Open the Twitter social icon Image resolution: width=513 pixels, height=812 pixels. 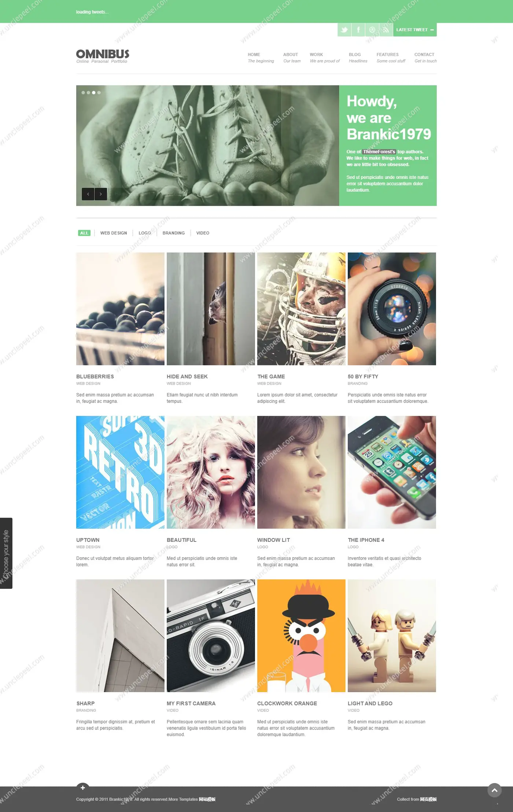tap(344, 30)
